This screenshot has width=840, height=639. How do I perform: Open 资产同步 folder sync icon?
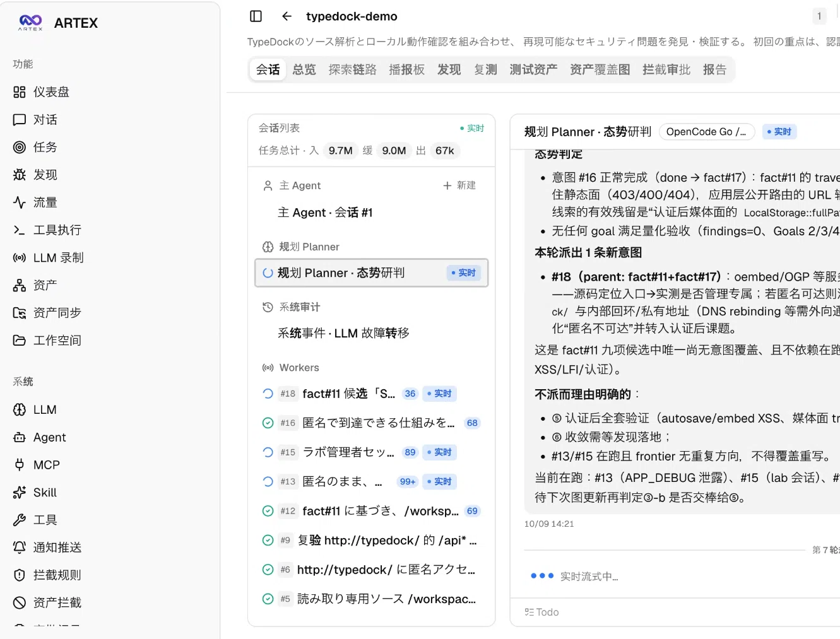pos(20,313)
